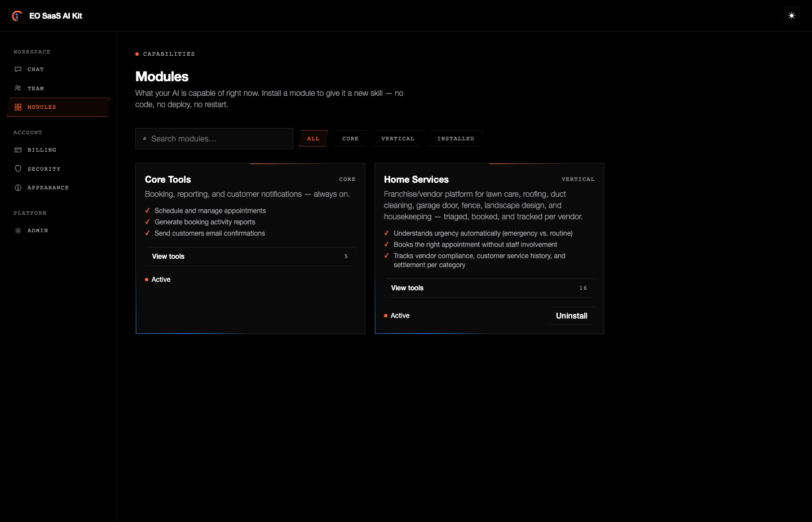Click the ACCOUNT section label
Viewport: 812px width, 522px height.
tap(28, 132)
